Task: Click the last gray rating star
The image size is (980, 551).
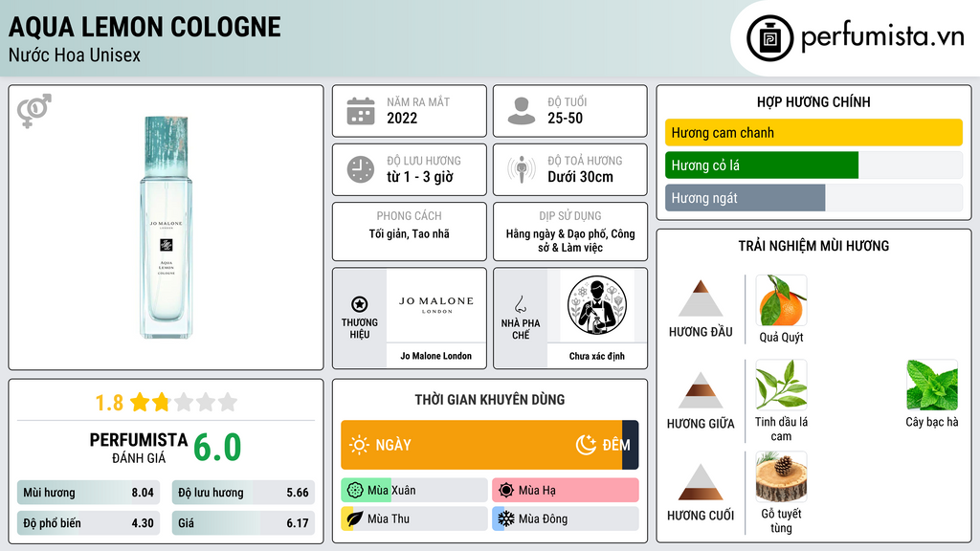Action: [x=228, y=402]
